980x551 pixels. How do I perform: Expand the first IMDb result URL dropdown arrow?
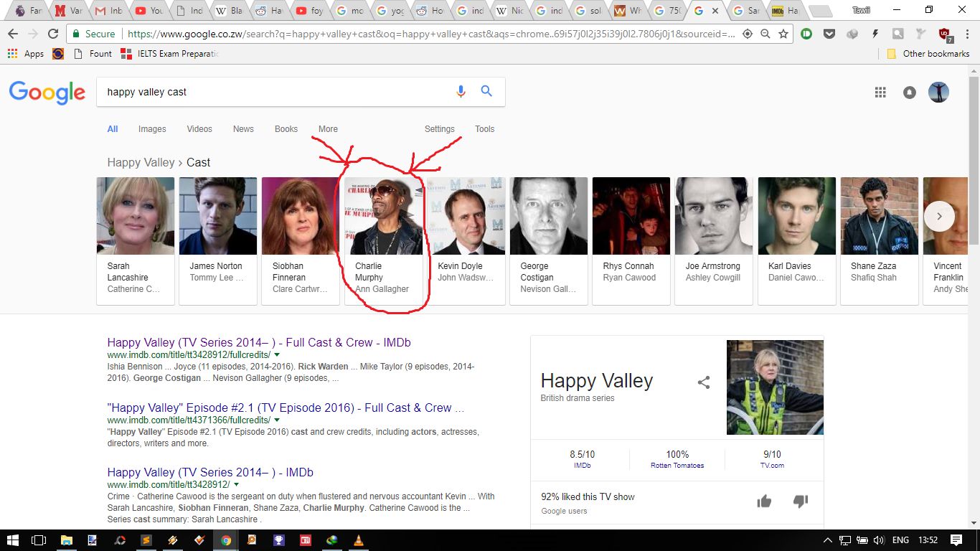point(278,354)
